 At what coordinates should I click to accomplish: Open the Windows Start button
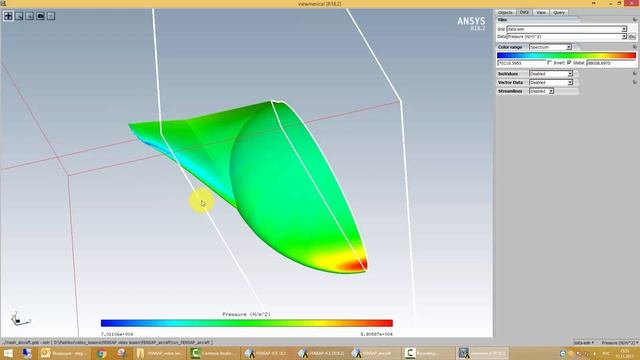click(x=8, y=353)
